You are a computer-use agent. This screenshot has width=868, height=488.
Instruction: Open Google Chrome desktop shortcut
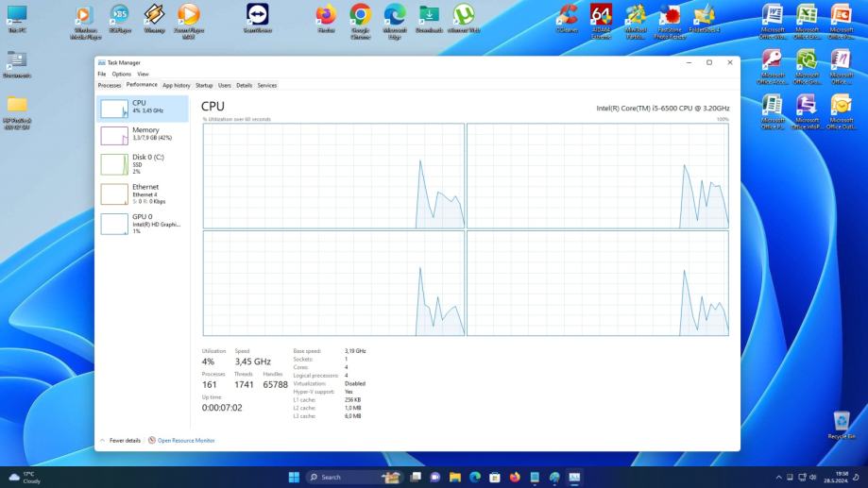pos(361,22)
